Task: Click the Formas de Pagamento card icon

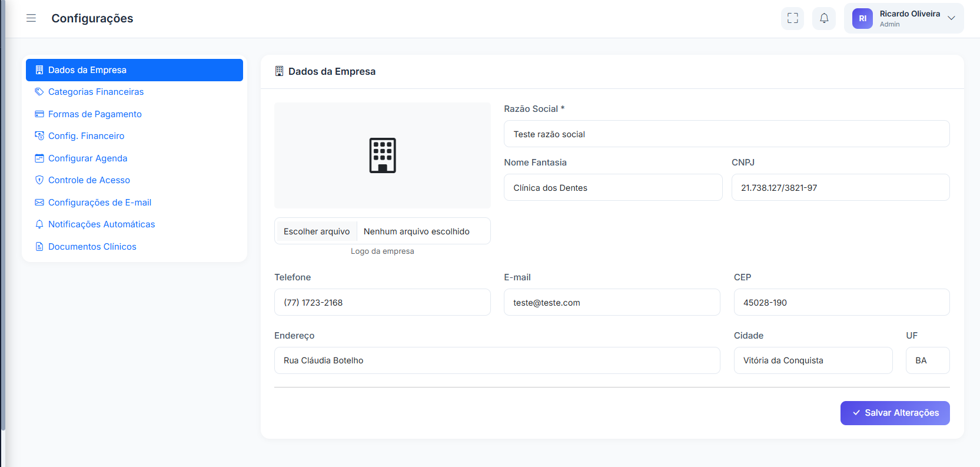Action: [x=39, y=114]
